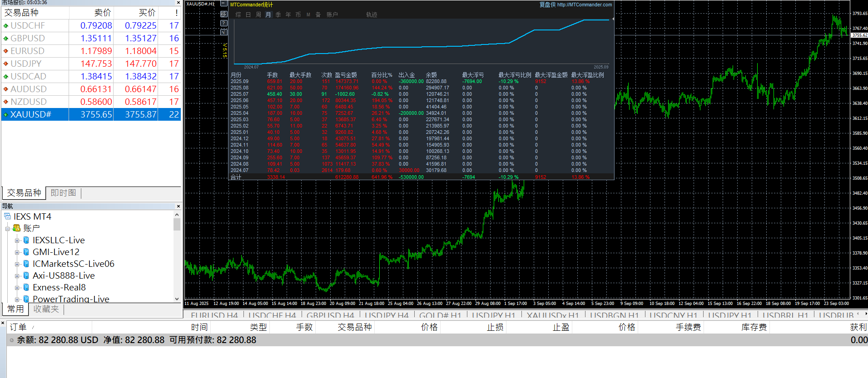The image size is (868, 378).
Task: Open the XAUUSDx H1 chart tab
Action: pos(553,315)
